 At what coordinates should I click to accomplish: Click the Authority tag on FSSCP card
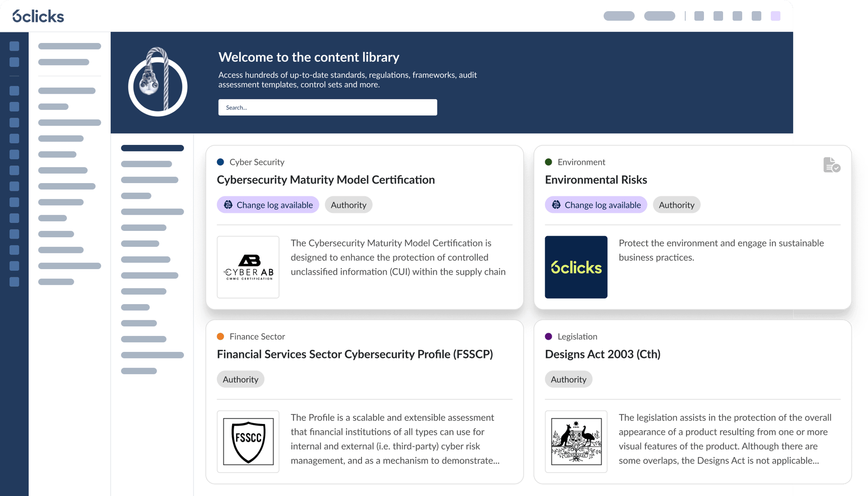pos(240,379)
